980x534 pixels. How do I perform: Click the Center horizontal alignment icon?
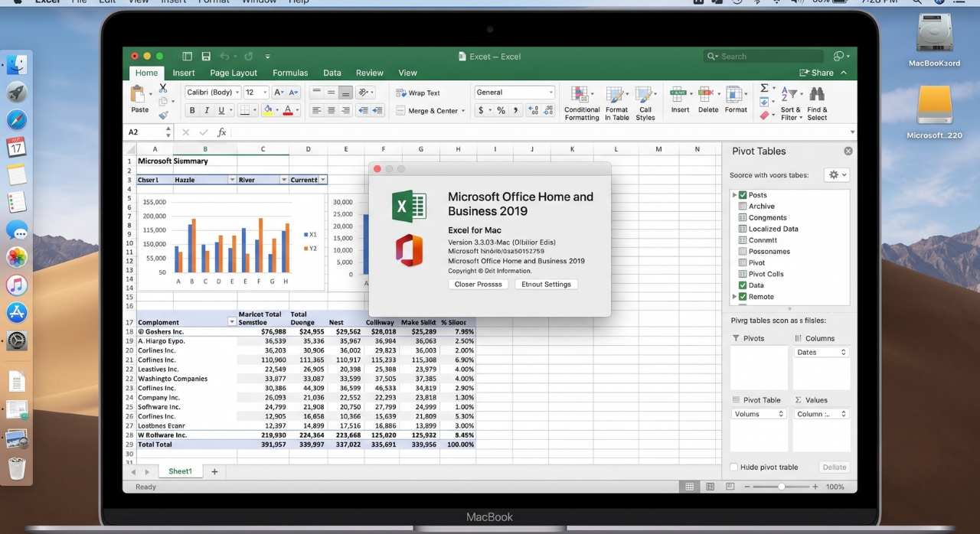click(x=331, y=110)
